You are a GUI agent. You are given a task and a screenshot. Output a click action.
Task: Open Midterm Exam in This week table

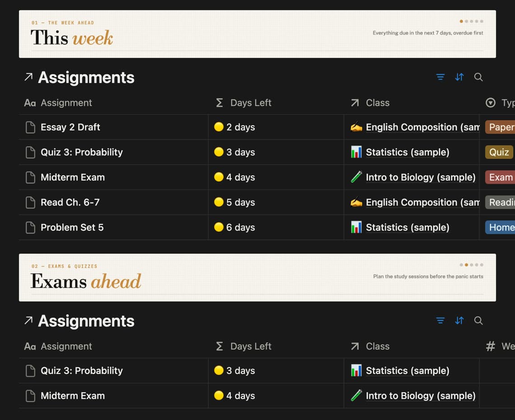pyautogui.click(x=73, y=177)
